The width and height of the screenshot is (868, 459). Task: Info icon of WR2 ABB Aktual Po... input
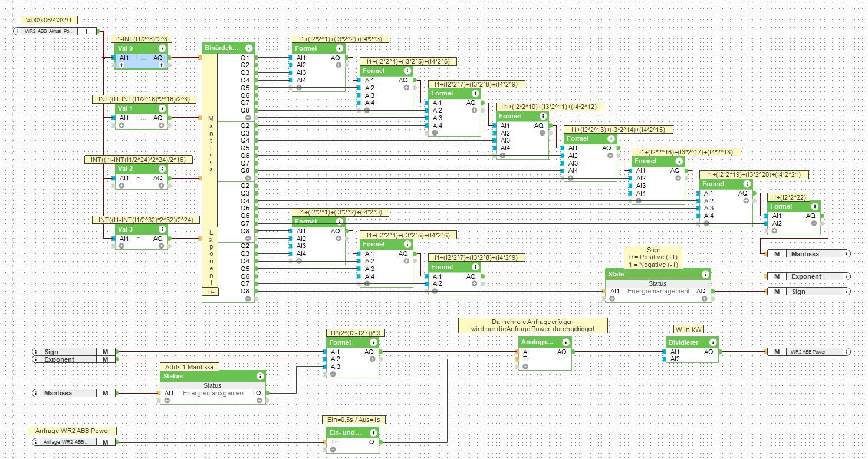point(17,31)
